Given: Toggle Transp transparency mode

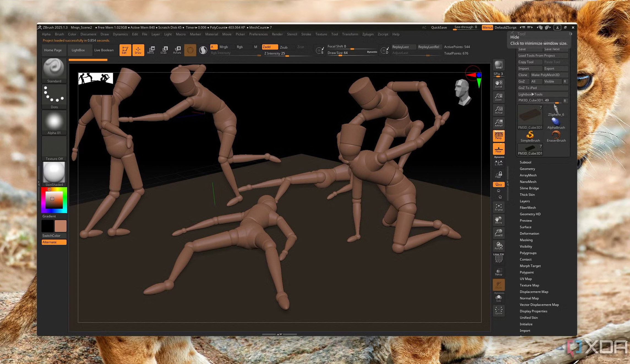Looking at the screenshot, I should point(498,272).
